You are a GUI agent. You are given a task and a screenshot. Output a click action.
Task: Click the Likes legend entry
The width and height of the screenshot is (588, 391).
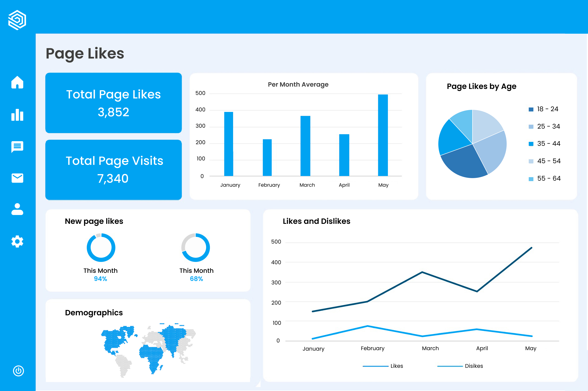(383, 366)
